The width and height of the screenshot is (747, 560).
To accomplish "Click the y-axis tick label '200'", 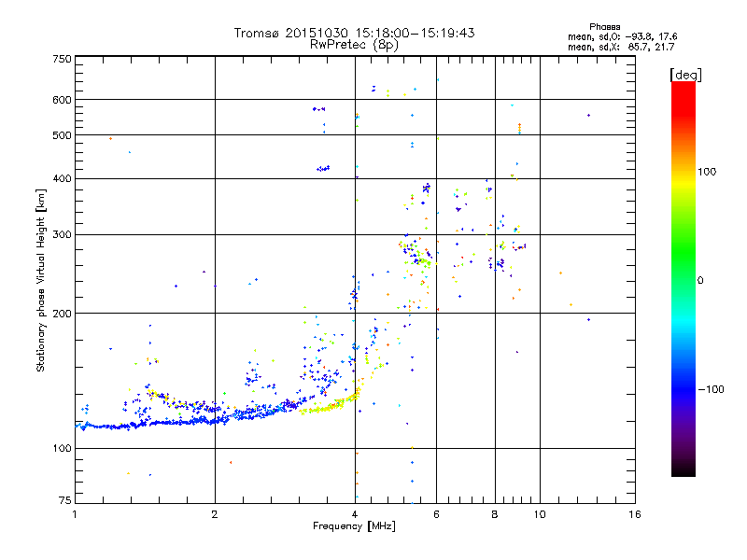I will pyautogui.click(x=62, y=314).
